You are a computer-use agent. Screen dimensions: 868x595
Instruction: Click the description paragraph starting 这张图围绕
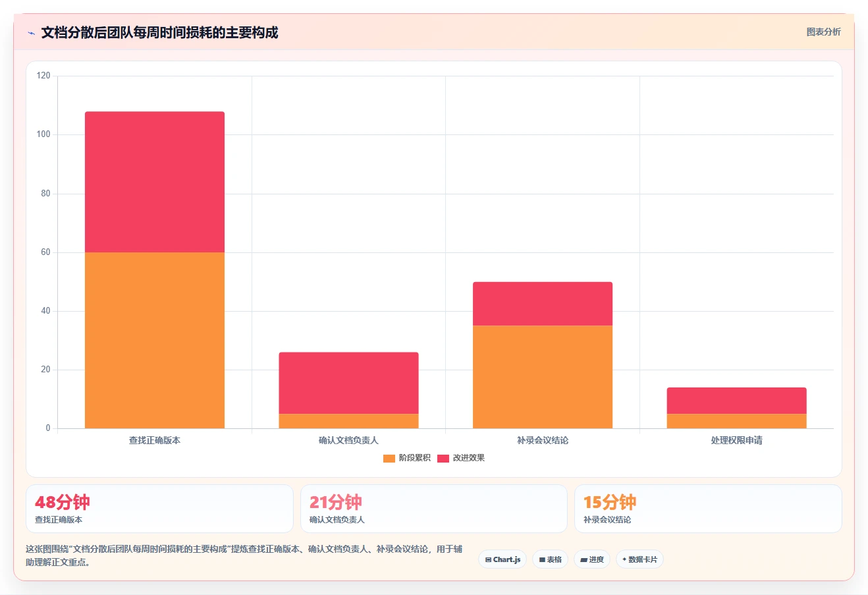[244, 555]
